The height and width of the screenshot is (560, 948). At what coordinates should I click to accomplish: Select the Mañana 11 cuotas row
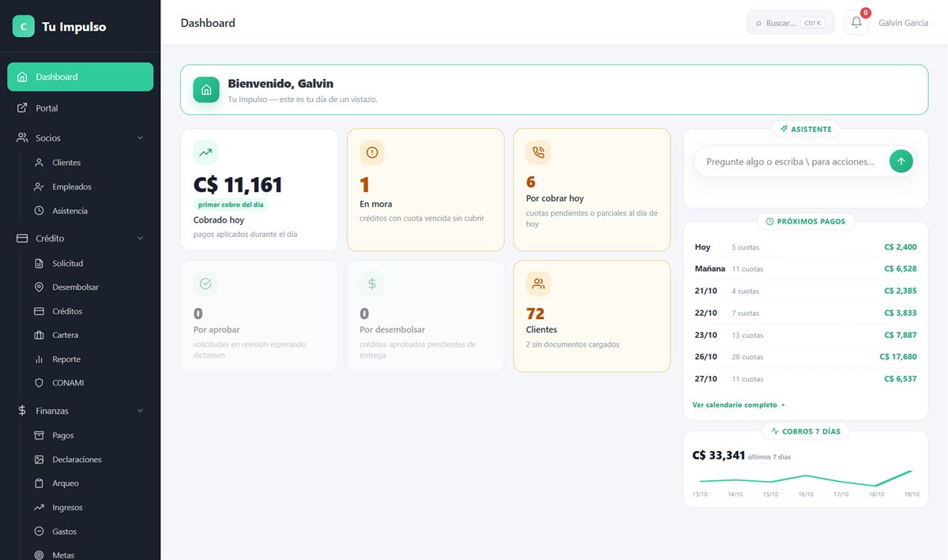pos(806,269)
